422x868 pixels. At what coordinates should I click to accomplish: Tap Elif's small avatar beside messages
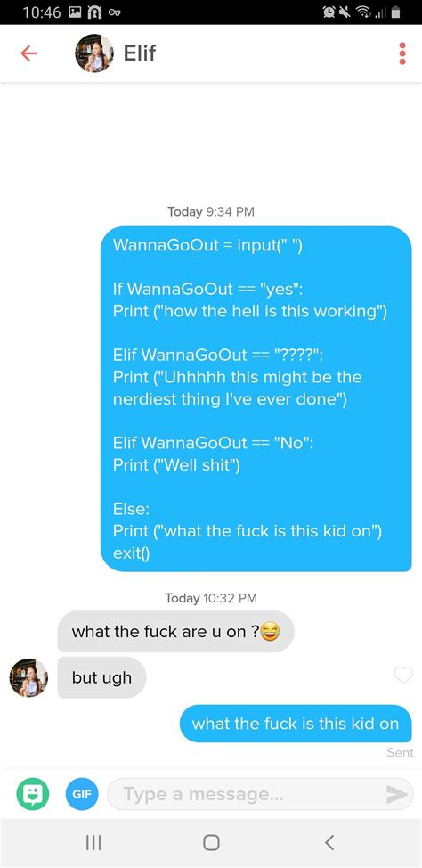coord(28,677)
